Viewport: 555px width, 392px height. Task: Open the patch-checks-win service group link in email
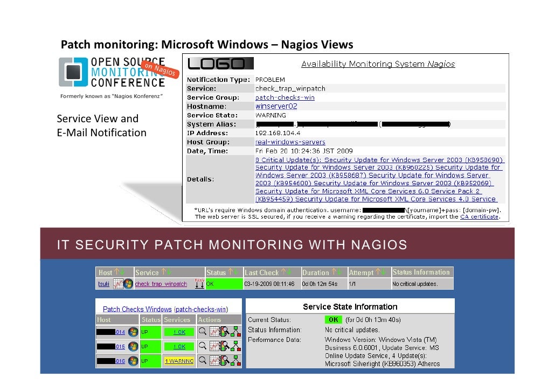(x=285, y=97)
